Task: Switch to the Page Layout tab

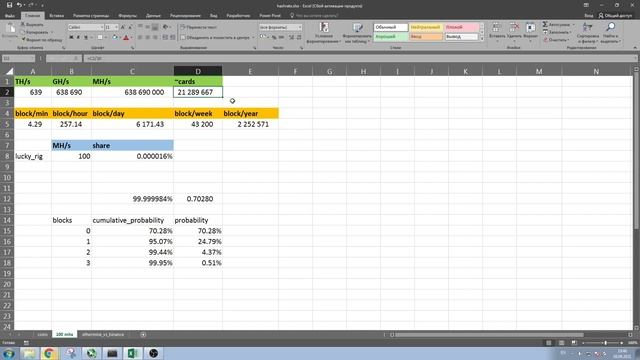Action: 91,16
